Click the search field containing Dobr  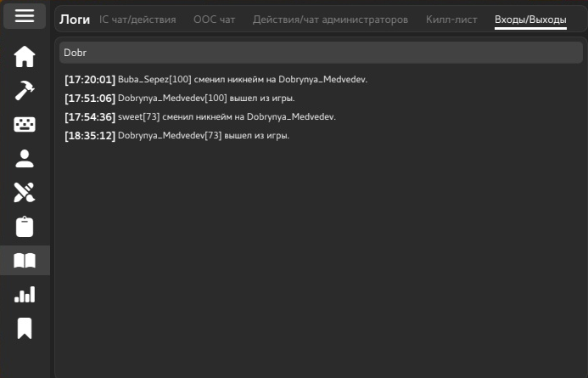321,53
